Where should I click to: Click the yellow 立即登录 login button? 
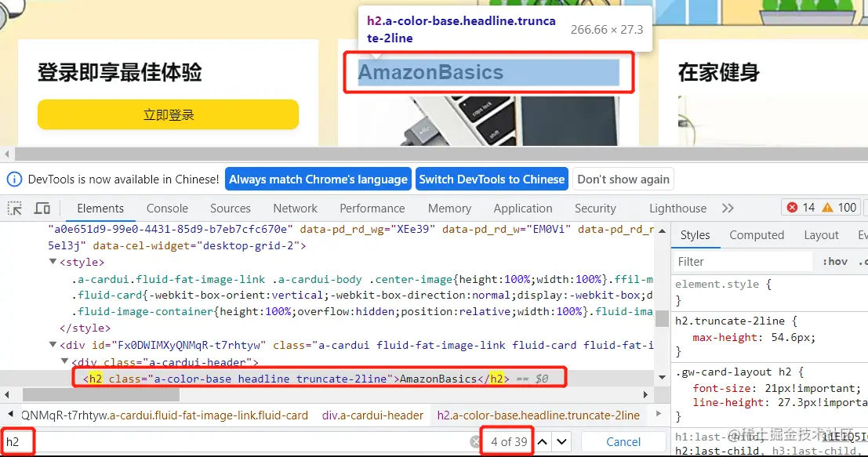169,114
